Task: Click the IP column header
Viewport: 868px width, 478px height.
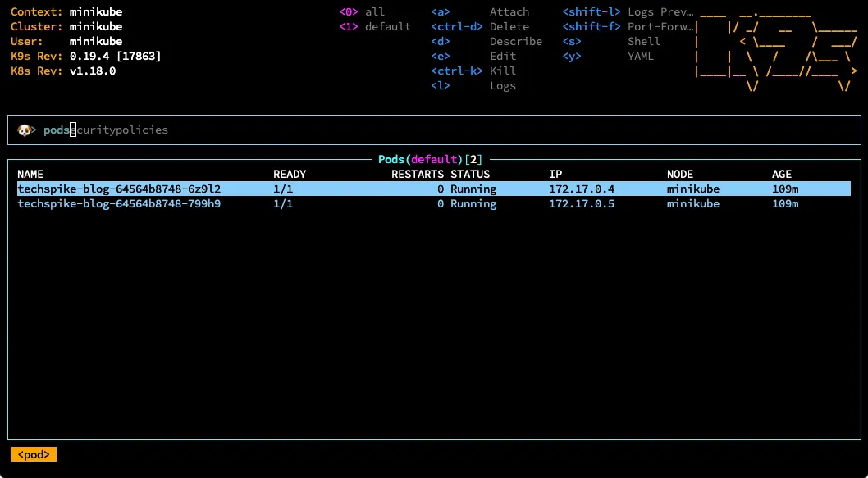Action: click(555, 175)
